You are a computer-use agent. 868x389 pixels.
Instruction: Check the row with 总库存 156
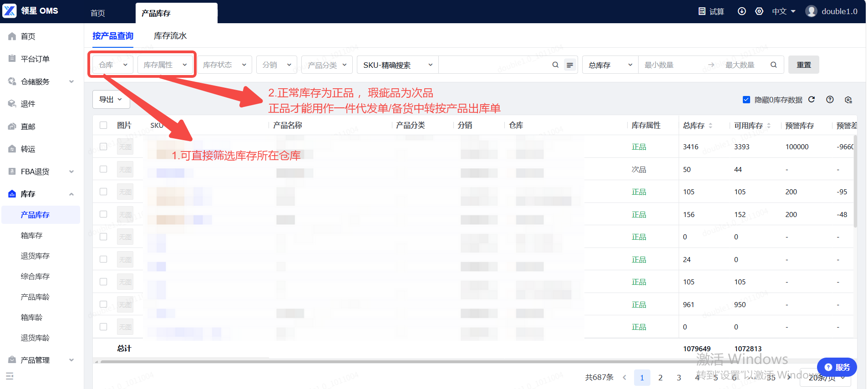[103, 214]
